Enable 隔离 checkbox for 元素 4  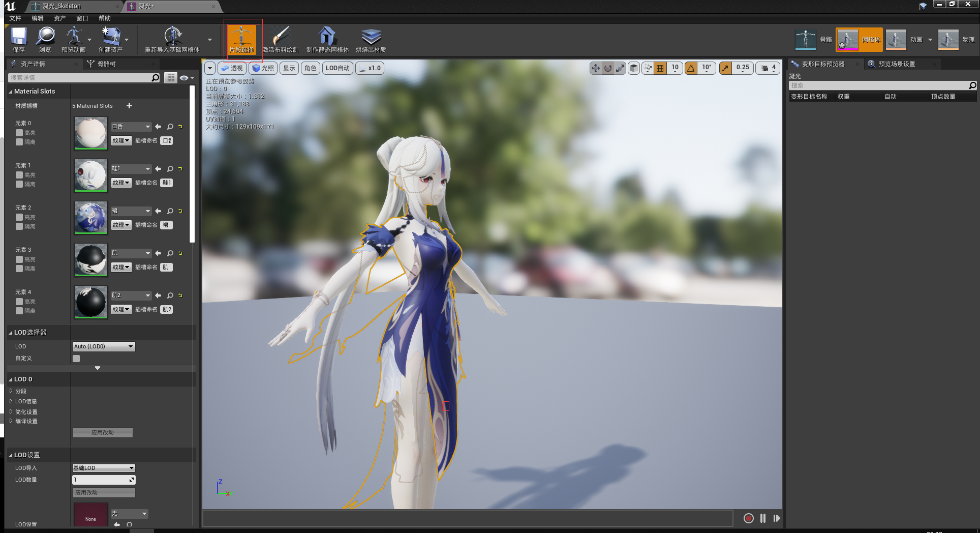[19, 311]
